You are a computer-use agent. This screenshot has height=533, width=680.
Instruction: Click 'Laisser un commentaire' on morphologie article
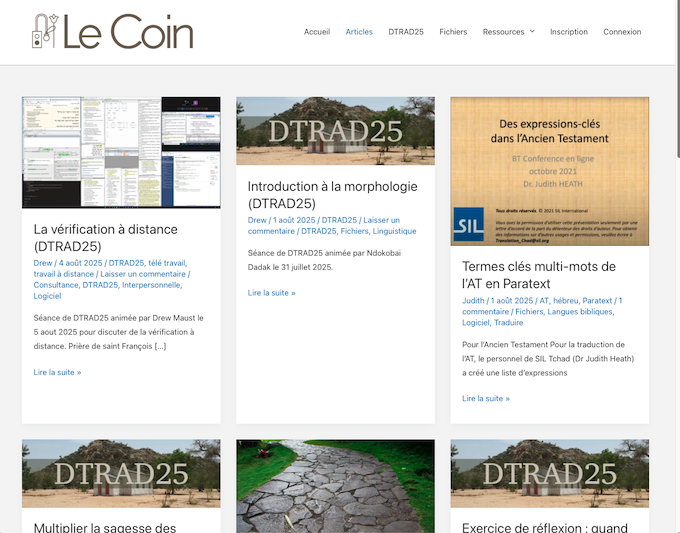(x=324, y=226)
